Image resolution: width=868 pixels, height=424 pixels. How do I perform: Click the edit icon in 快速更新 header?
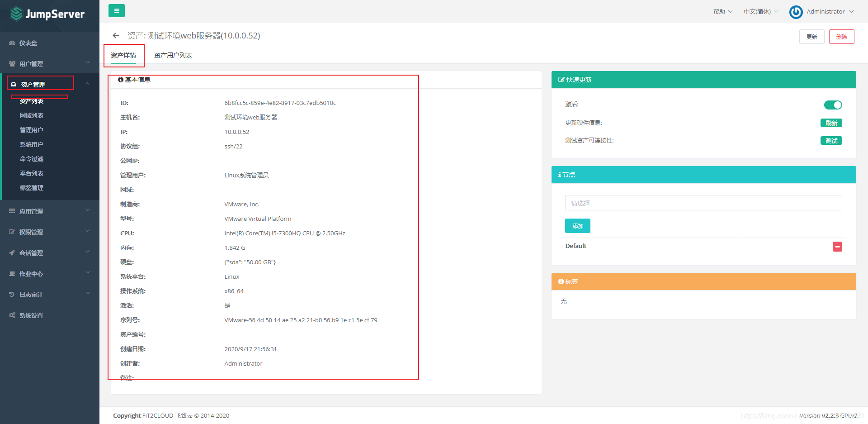coord(561,80)
